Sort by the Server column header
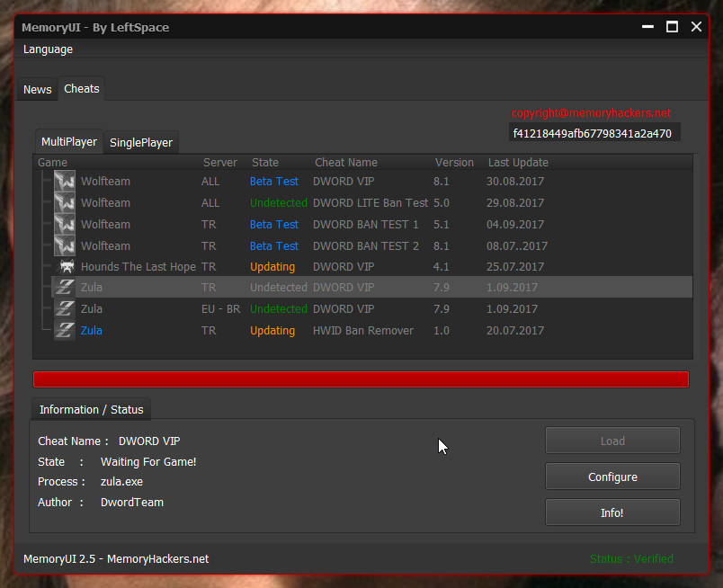Screen dimensions: 723x588 [x=220, y=163]
